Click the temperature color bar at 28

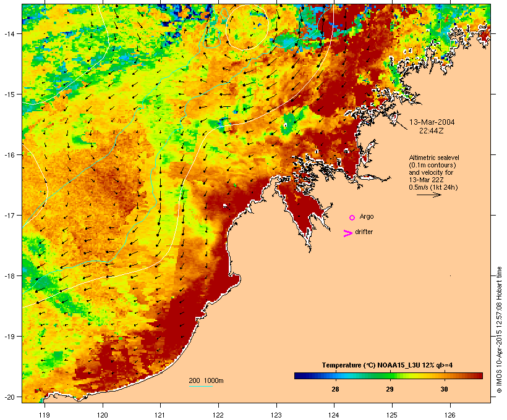point(335,376)
